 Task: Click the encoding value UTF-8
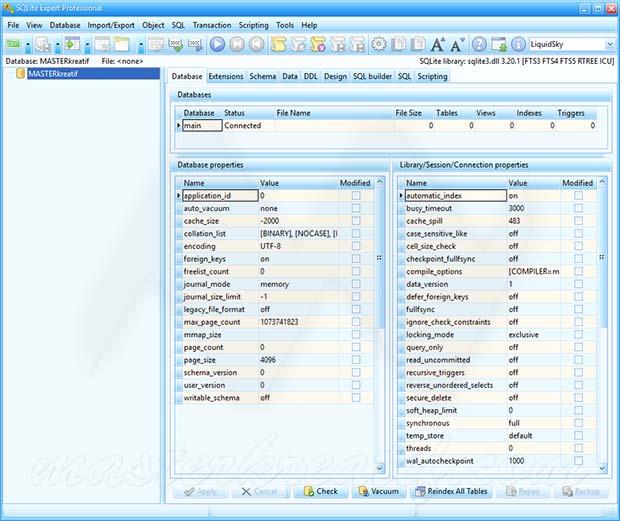(x=270, y=246)
